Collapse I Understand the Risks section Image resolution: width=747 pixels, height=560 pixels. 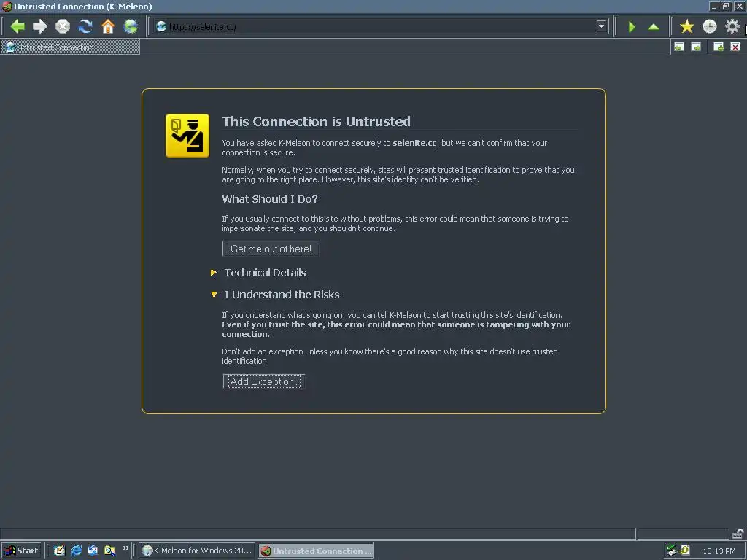[275, 295]
